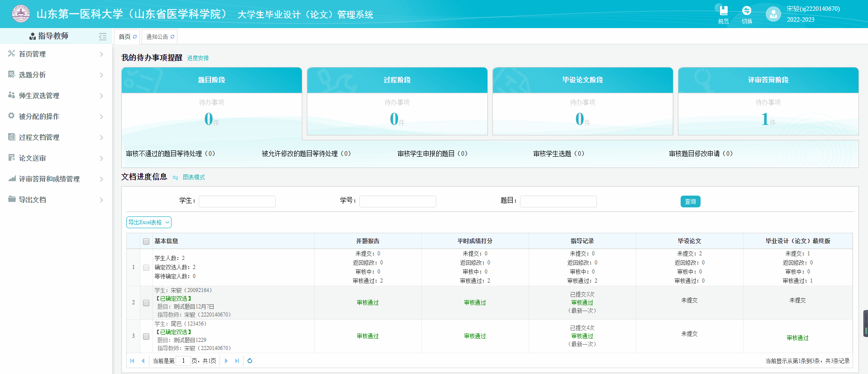Image resolution: width=868 pixels, height=374 pixels.
Task: Click the 导出文档 folder icon
Action: [12, 199]
